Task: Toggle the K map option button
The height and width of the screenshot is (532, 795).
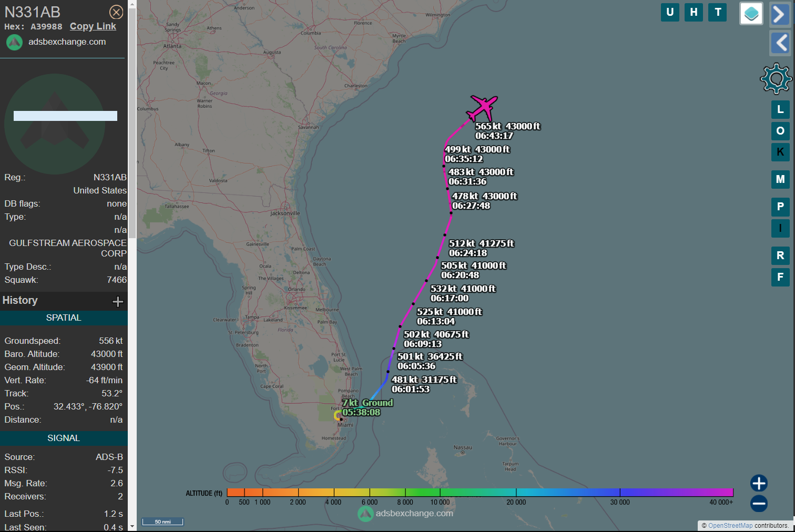Action: click(x=780, y=152)
